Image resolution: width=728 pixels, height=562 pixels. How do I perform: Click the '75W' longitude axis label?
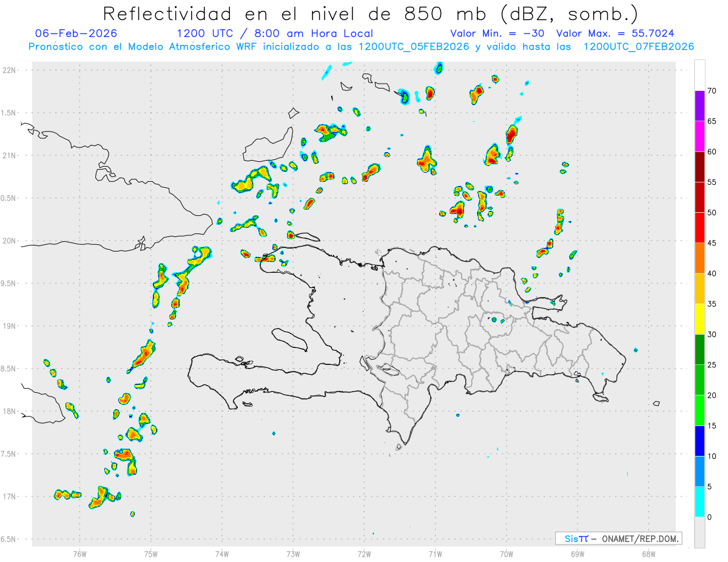[x=151, y=554]
